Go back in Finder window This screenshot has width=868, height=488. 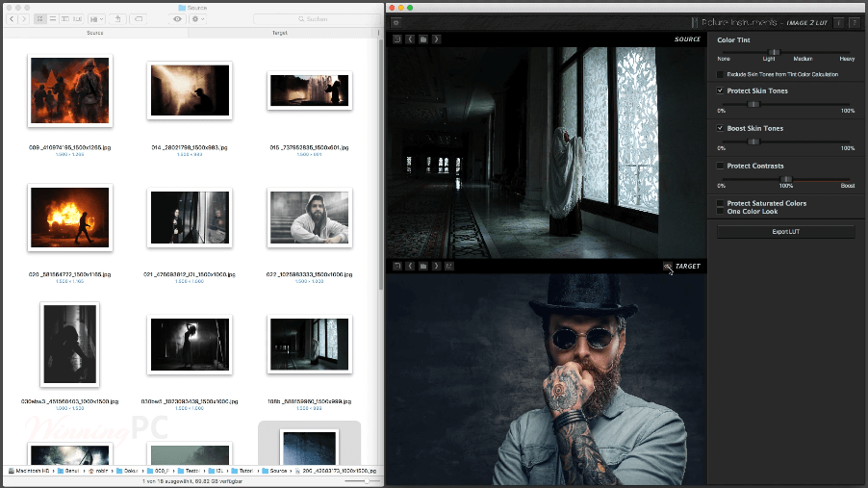(x=12, y=19)
